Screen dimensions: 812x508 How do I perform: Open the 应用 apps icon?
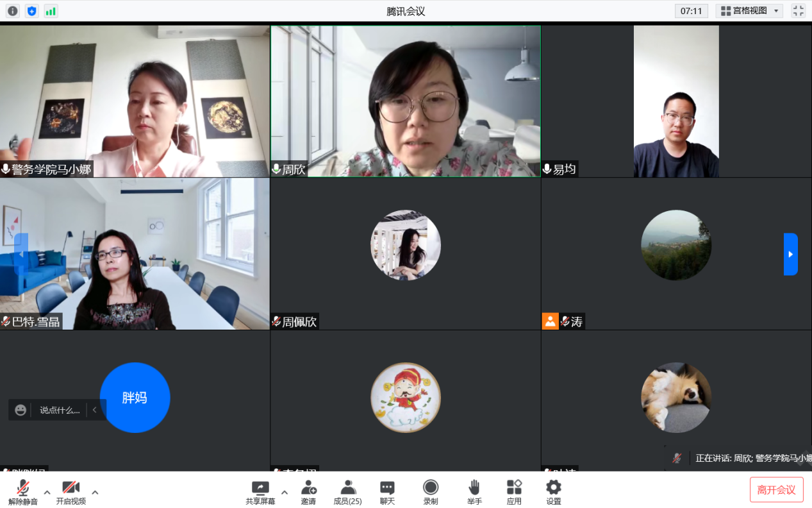[x=514, y=492]
